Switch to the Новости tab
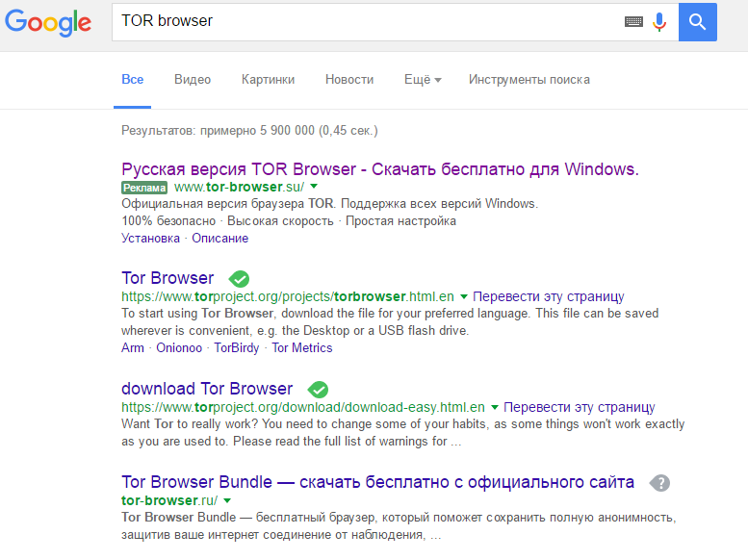 pos(349,80)
